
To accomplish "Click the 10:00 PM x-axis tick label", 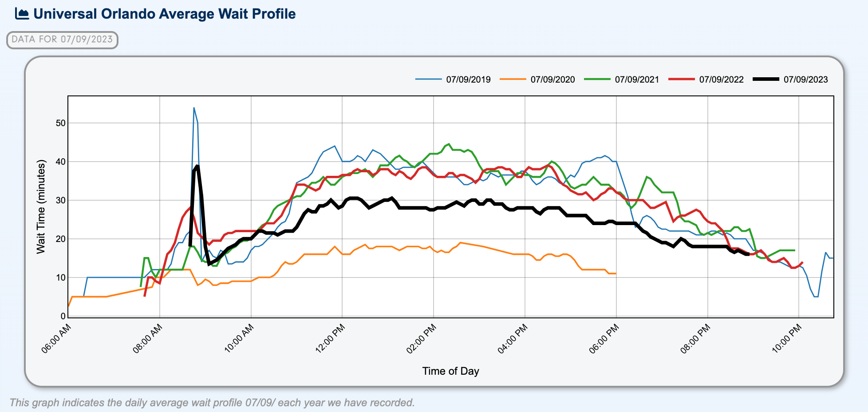I will [787, 339].
